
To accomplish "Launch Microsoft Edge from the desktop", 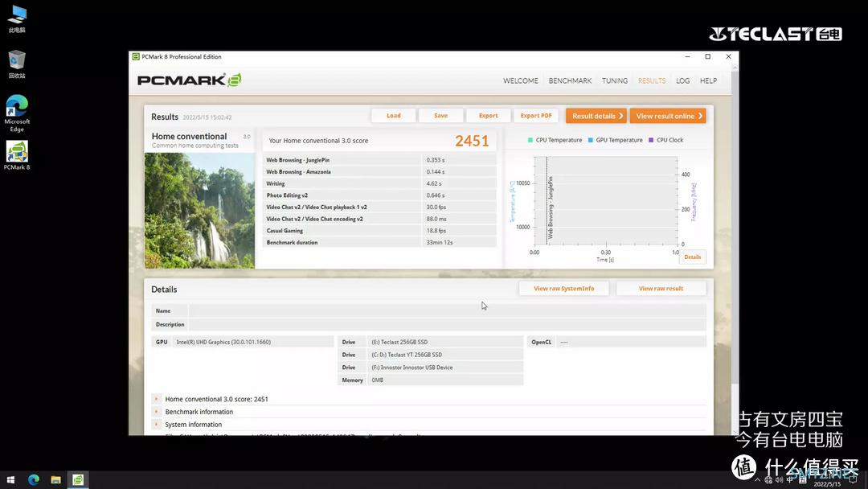I will click(x=17, y=113).
